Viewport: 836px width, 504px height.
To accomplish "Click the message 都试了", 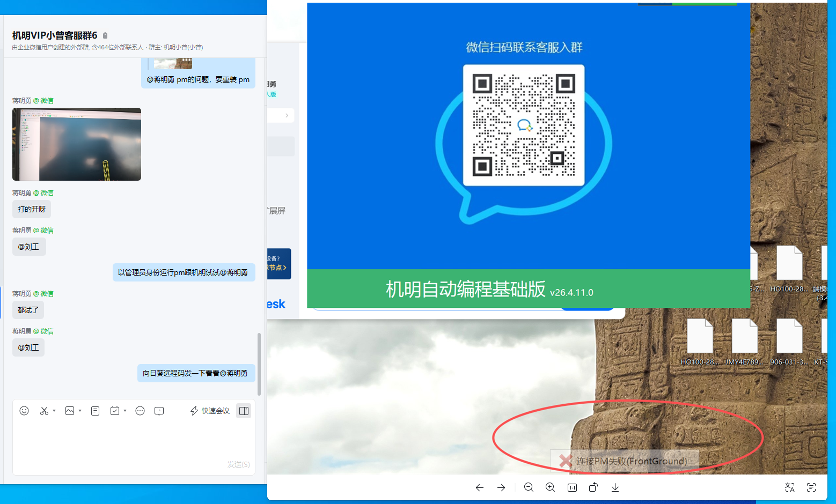I will [28, 310].
